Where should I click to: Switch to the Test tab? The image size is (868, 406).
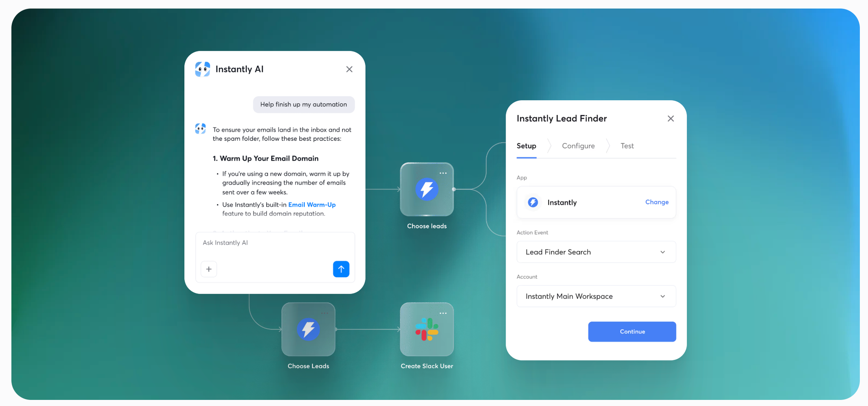point(627,146)
